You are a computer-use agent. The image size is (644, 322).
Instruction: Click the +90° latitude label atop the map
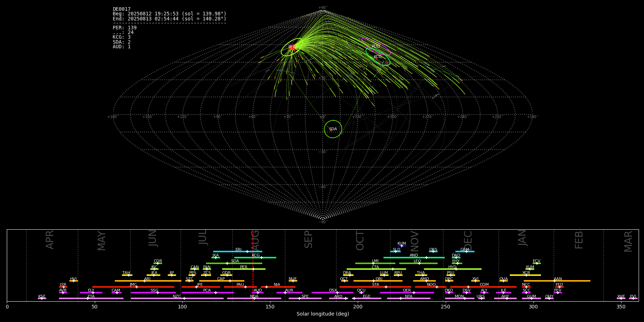click(323, 8)
